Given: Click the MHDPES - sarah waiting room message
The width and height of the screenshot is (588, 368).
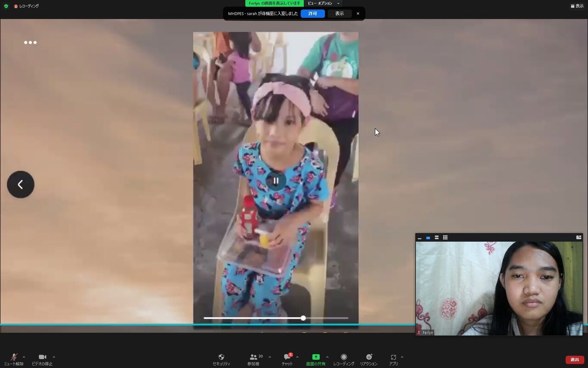Looking at the screenshot, I should [x=263, y=14].
